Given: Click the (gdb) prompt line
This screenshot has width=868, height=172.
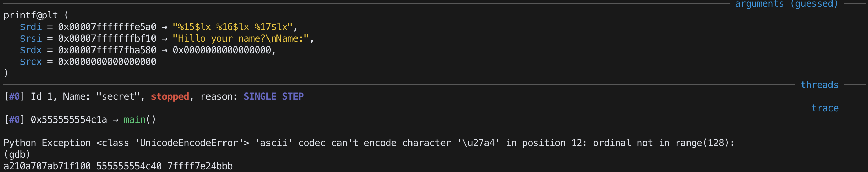Looking at the screenshot, I should 17,155.
